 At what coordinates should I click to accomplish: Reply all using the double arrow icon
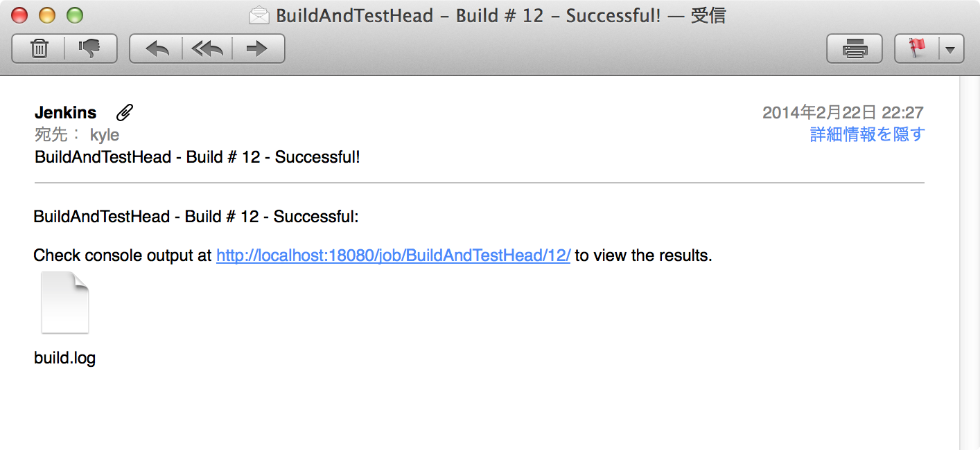click(207, 48)
